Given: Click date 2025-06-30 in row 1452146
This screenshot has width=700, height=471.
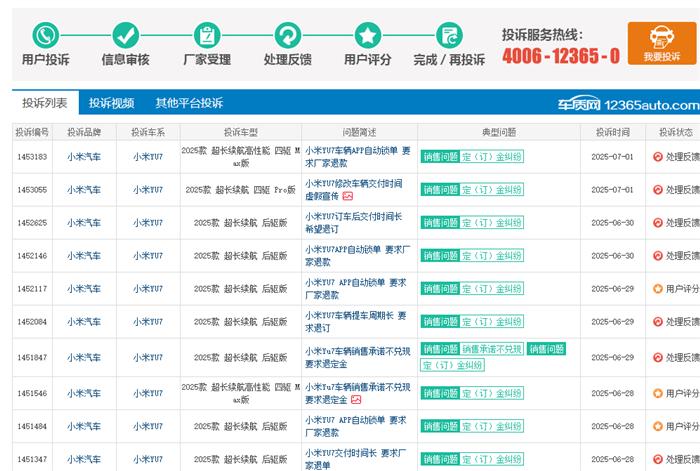Looking at the screenshot, I should pos(612,256).
